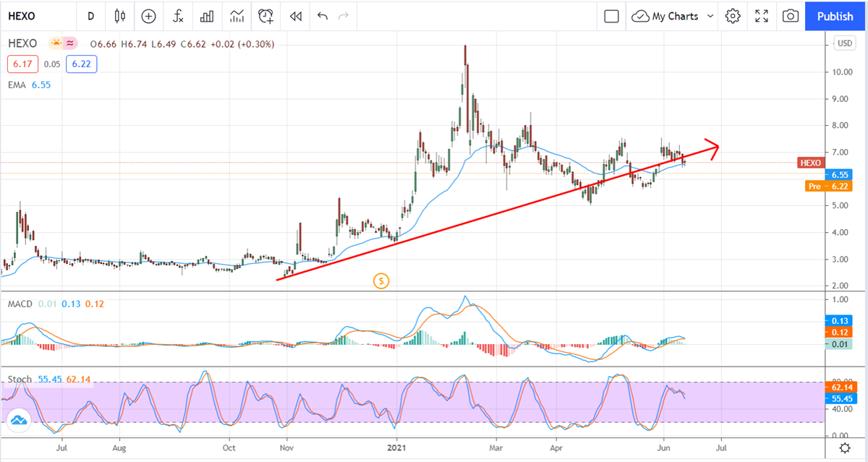Undo the last chart action
Image resolution: width=868 pixels, height=462 pixels.
[x=322, y=16]
